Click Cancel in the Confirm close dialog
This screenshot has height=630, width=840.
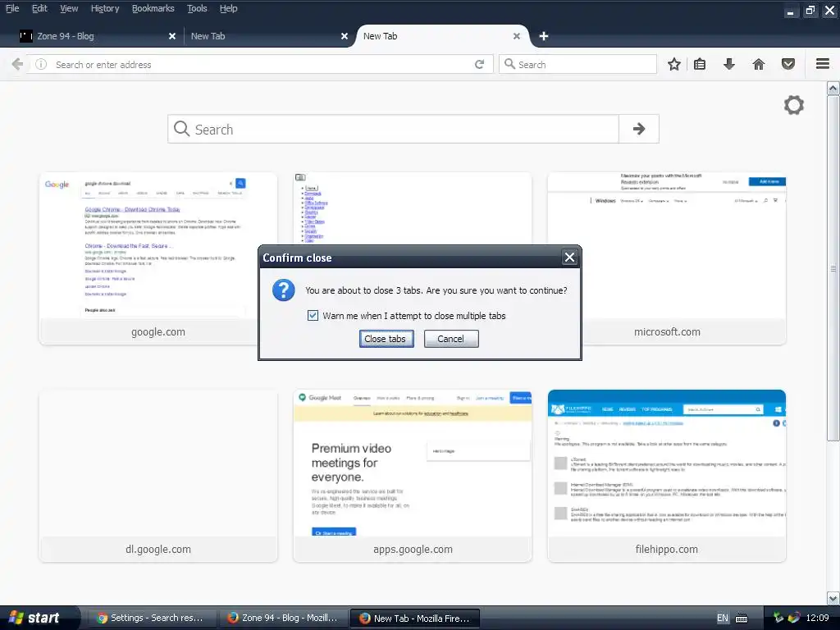pos(451,339)
